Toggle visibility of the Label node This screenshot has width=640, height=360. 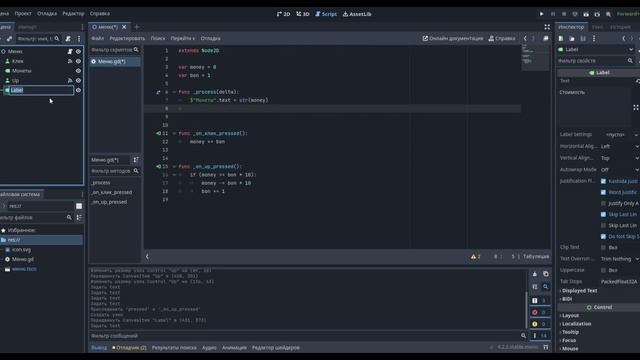click(78, 90)
